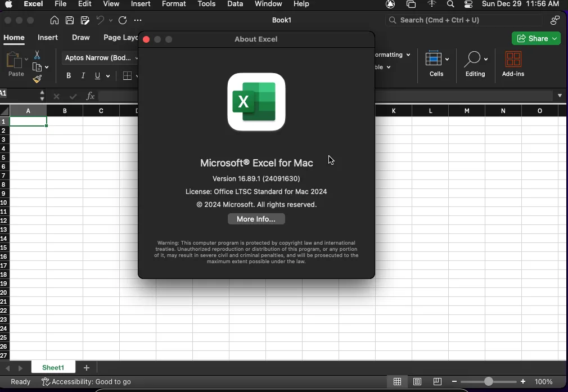Image resolution: width=568 pixels, height=392 pixels.
Task: Toggle Underline formatting
Action: [97, 76]
